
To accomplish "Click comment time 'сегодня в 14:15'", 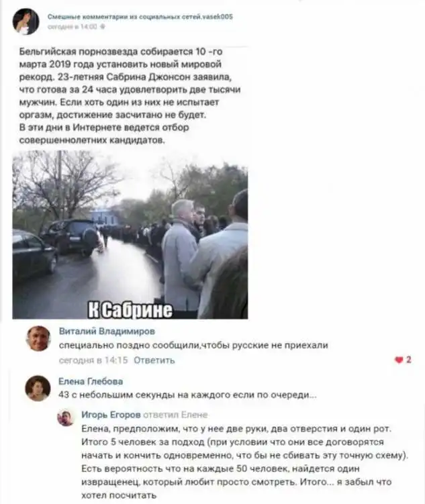I will tap(93, 360).
